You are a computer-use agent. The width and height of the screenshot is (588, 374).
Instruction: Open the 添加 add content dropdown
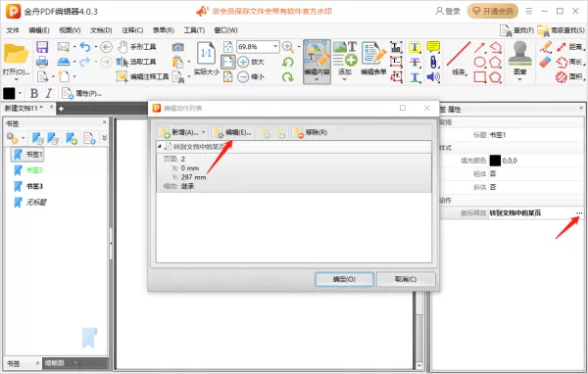point(345,79)
